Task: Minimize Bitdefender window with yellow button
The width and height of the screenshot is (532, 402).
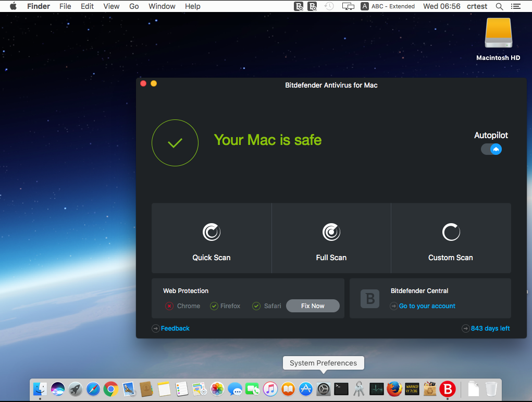Action: coord(154,83)
